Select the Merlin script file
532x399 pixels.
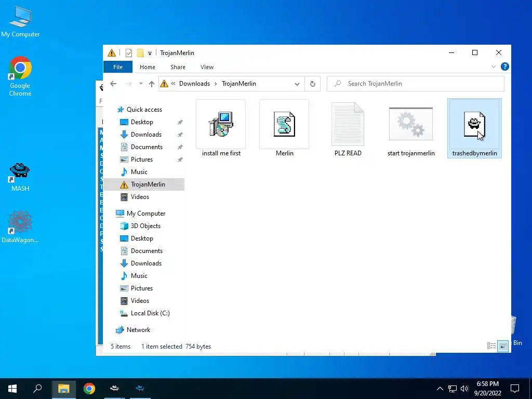click(284, 128)
